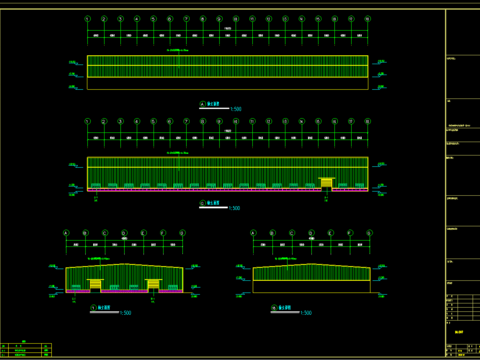Select the 1:500 scale under second elevation
The width and height of the screenshot is (480, 360).
pyautogui.click(x=235, y=208)
